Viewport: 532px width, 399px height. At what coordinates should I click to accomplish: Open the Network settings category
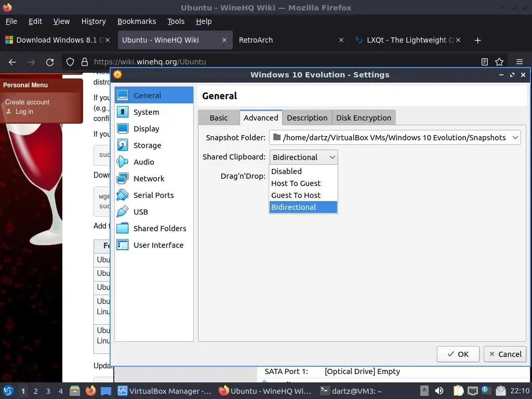click(154, 179)
